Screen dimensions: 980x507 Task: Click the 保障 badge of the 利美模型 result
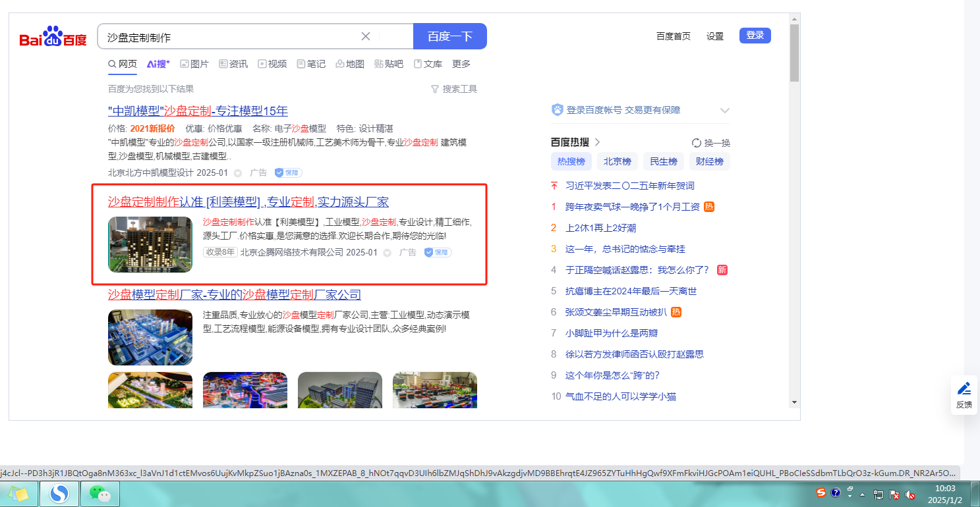pos(438,252)
